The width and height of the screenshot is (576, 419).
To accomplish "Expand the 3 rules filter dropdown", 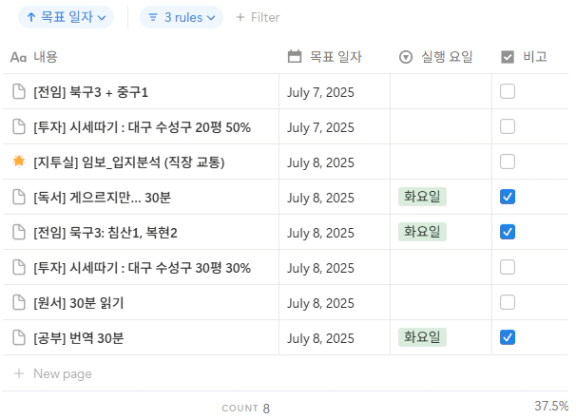I will coord(181,17).
